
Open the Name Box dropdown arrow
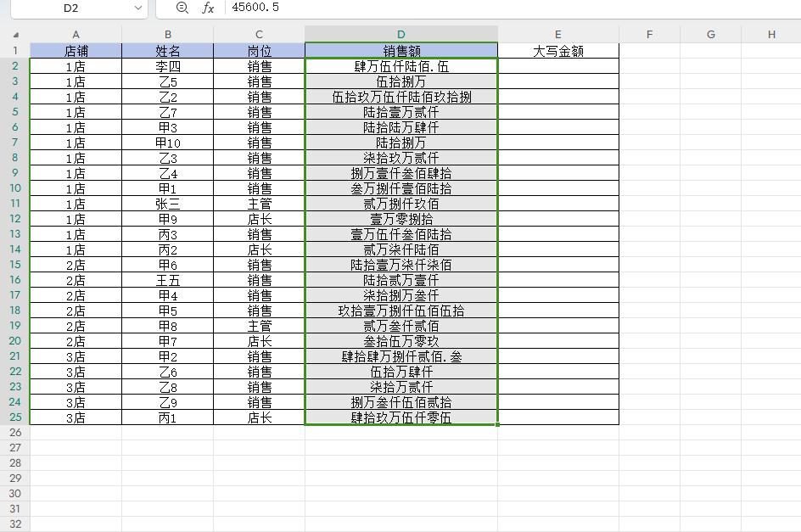coord(138,8)
